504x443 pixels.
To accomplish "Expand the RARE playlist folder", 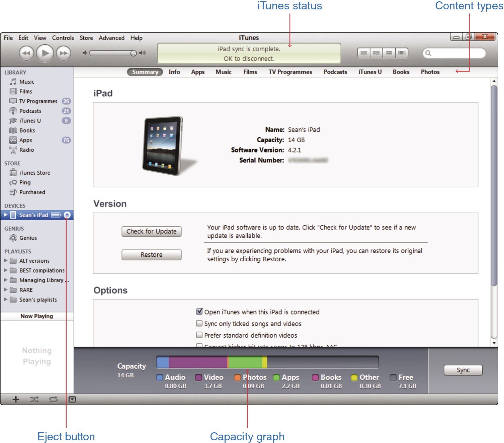I will coord(6,289).
